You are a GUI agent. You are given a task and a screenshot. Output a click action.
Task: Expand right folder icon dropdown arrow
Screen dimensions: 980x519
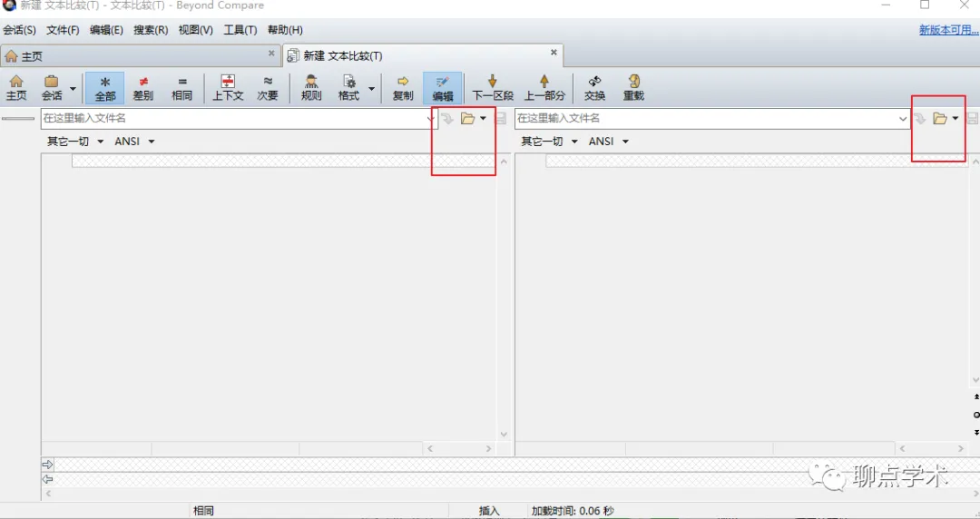955,118
